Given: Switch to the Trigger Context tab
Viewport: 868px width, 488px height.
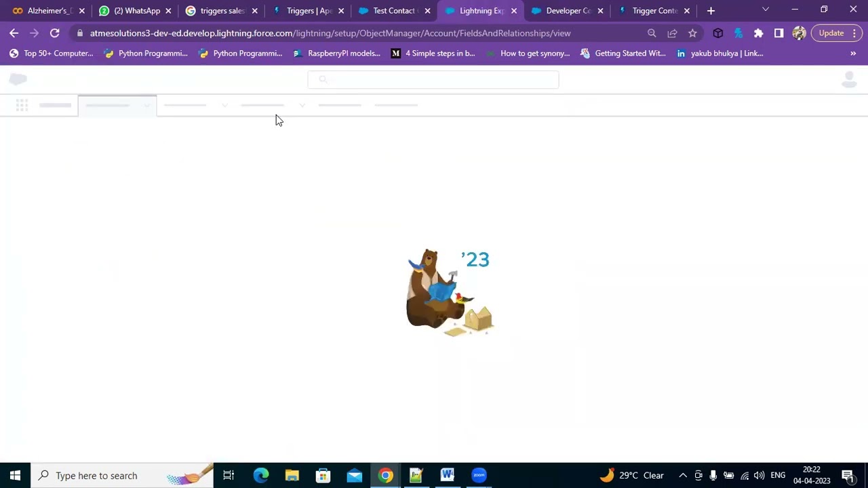Looking at the screenshot, I should pos(654,11).
